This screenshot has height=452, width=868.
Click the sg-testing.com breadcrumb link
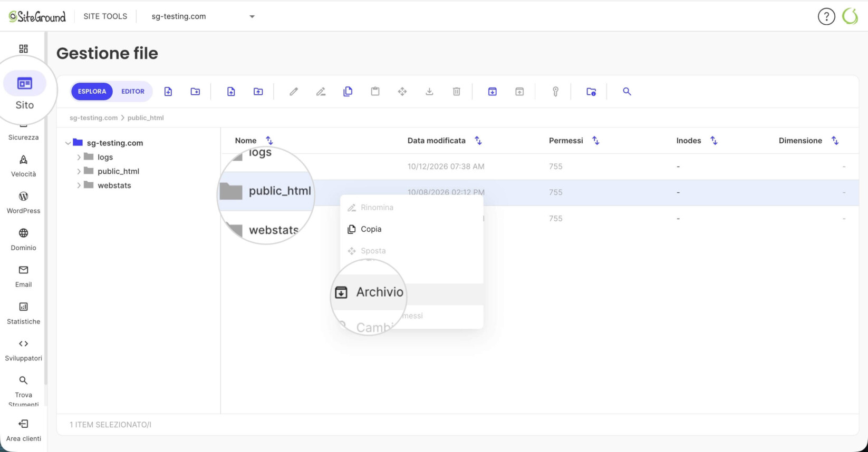(94, 118)
